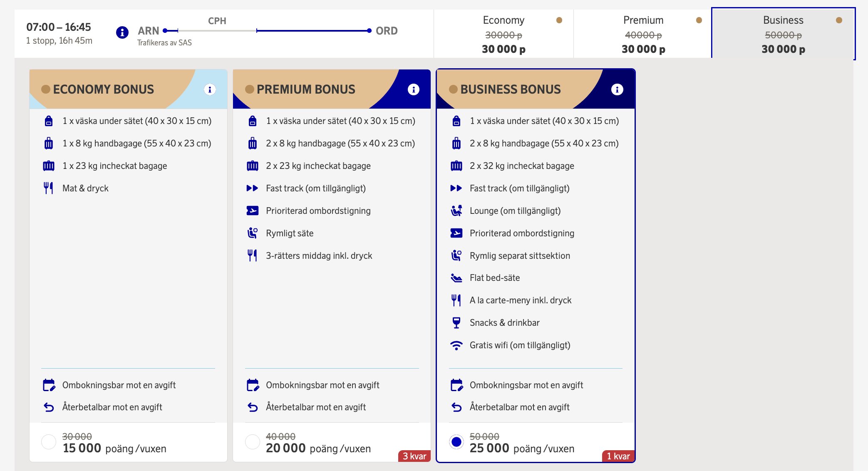Select the Economy Bonus 15 000 poäng radio

49,442
